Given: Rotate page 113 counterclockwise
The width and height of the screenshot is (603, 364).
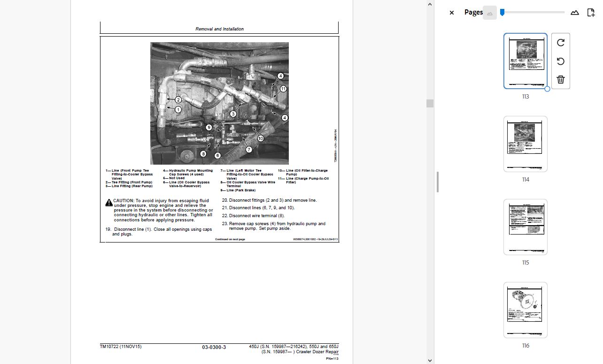Looking at the screenshot, I should tap(560, 61).
